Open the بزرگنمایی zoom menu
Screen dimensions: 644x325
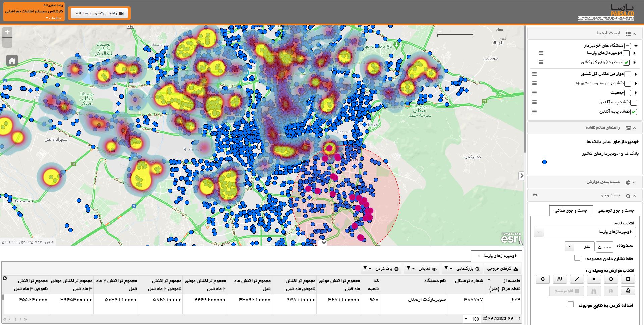(x=463, y=269)
